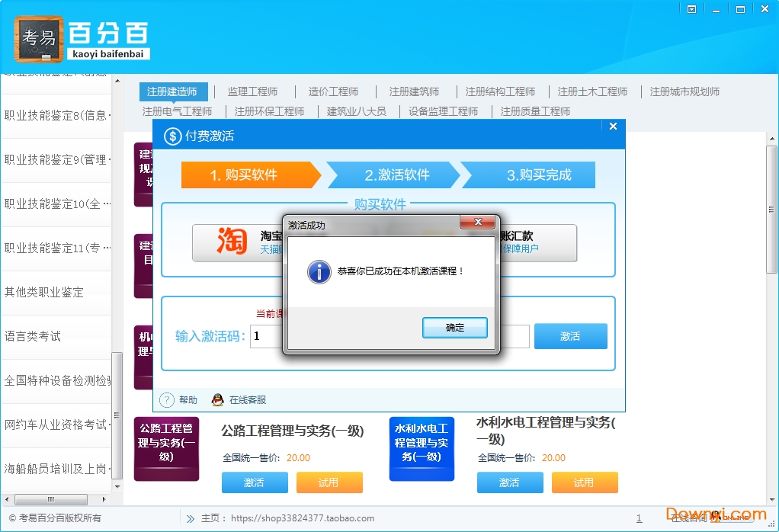Open the envelope message icon in the title bar
The width and height of the screenshot is (779, 532).
click(x=691, y=8)
